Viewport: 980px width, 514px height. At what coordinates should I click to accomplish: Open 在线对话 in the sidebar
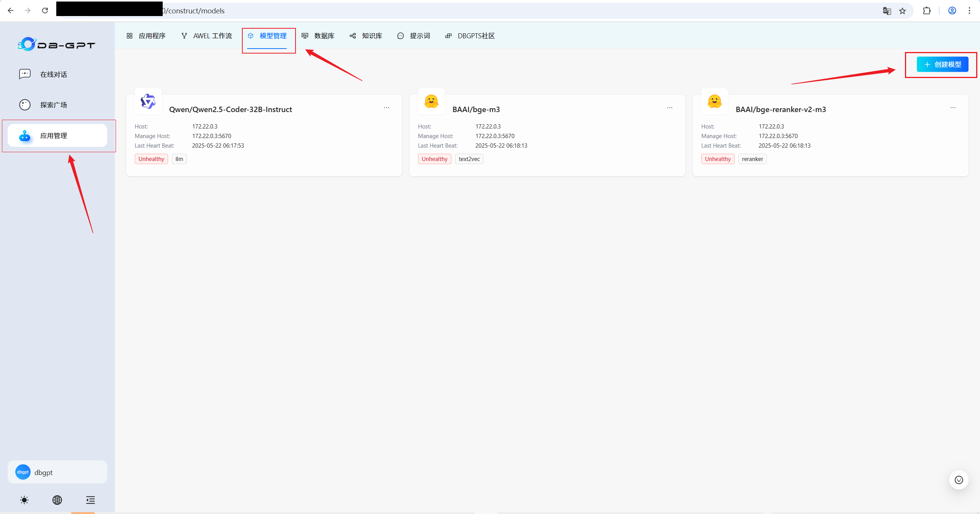point(54,74)
